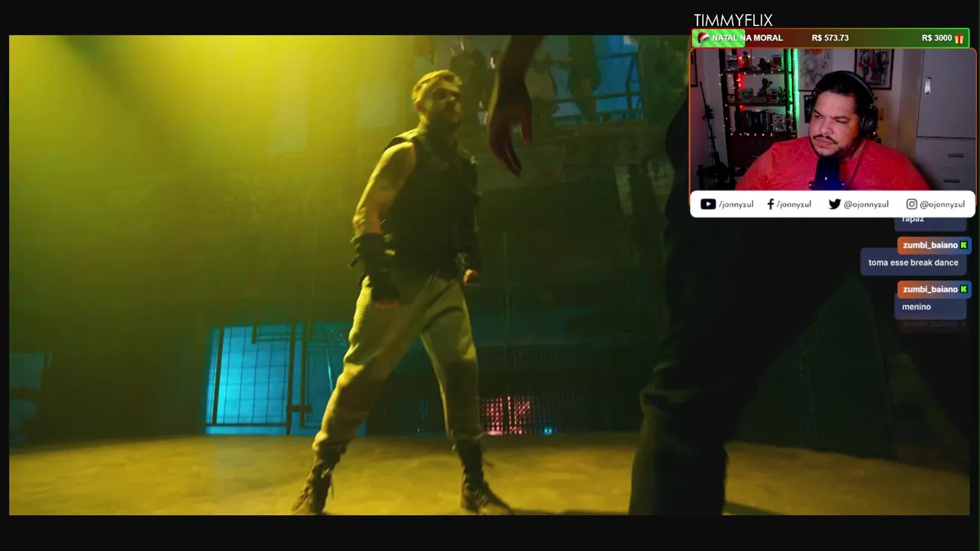Screen dimensions: 980x551
Task: Click the green badge on "menino" username
Action: [963, 289]
